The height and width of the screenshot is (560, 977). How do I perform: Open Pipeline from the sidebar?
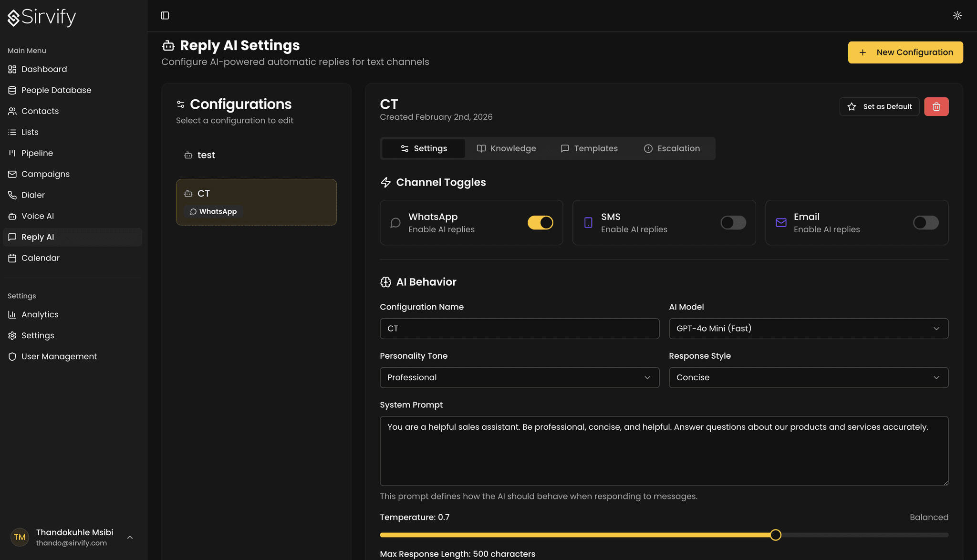tap(37, 153)
